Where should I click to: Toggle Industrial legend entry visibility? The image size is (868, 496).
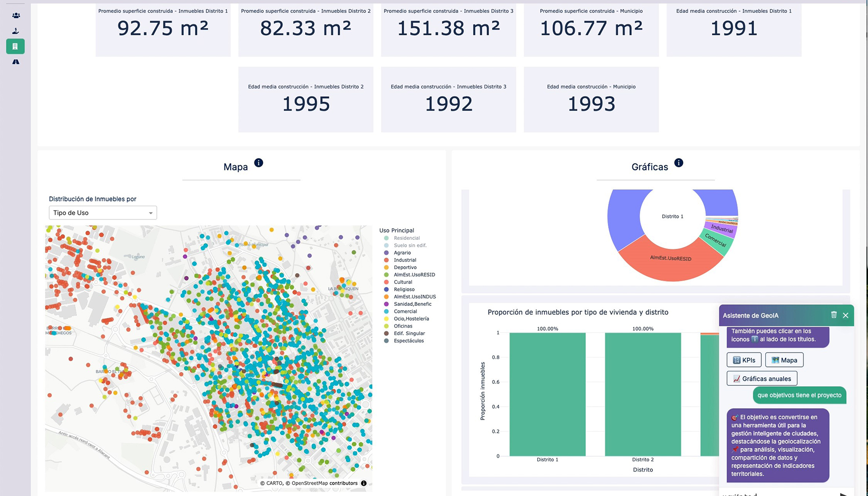coord(405,260)
